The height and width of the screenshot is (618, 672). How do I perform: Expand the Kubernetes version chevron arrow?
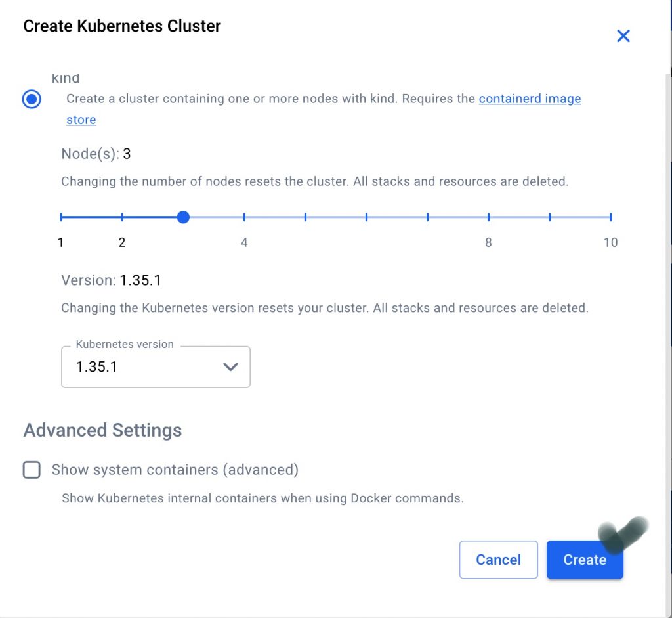230,367
